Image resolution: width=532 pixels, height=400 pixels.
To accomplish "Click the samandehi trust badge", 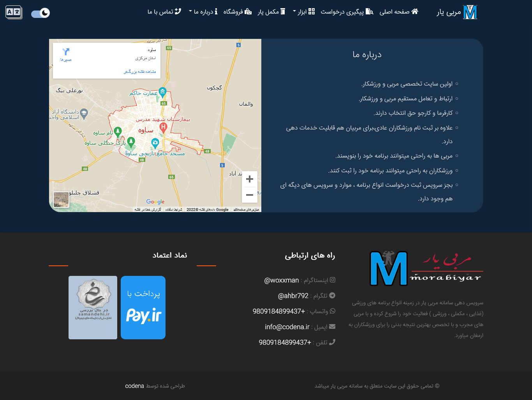I will pos(93,307).
